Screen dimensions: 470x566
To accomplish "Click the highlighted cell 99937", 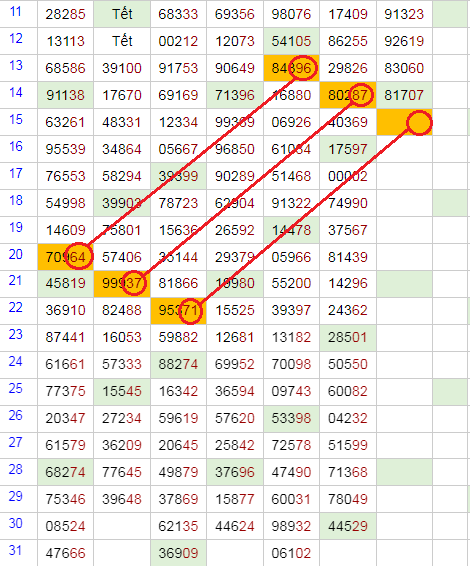I will (x=122, y=283).
